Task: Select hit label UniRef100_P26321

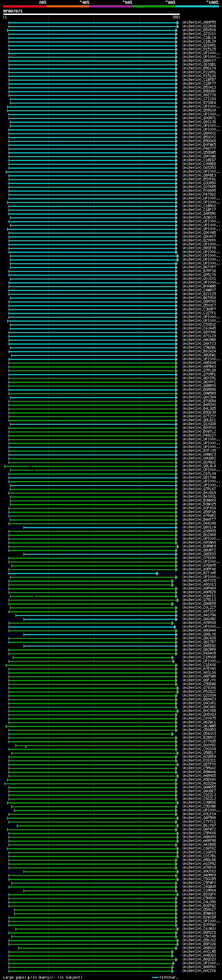Action: [x=199, y=761]
